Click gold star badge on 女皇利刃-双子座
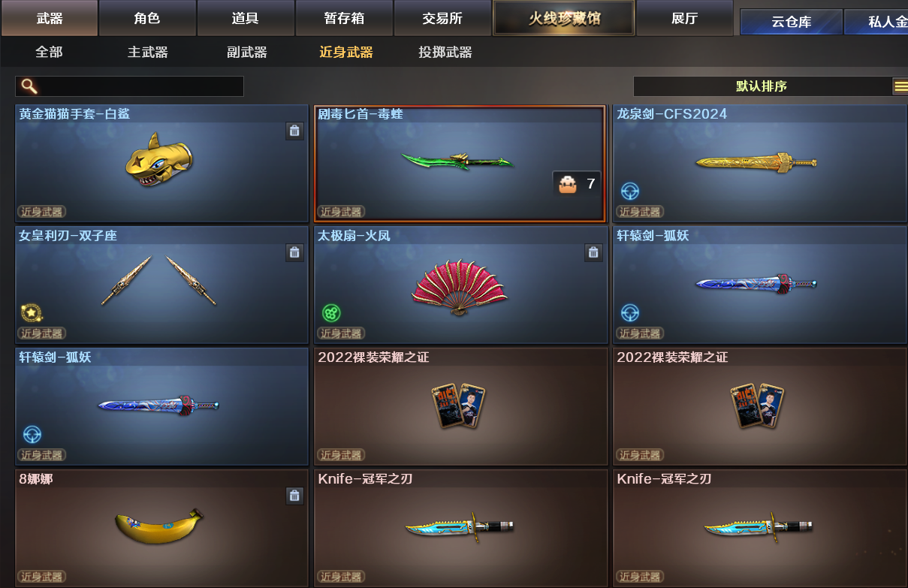This screenshot has width=908, height=588. (32, 312)
